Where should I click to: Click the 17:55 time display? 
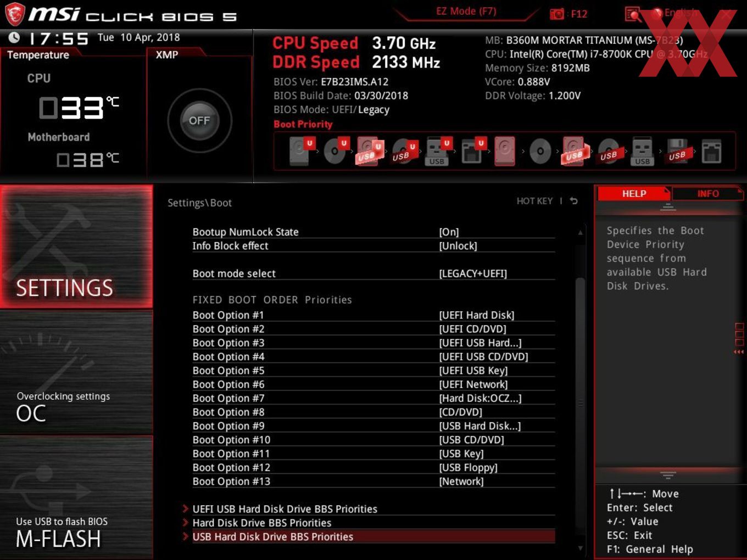[x=58, y=38]
